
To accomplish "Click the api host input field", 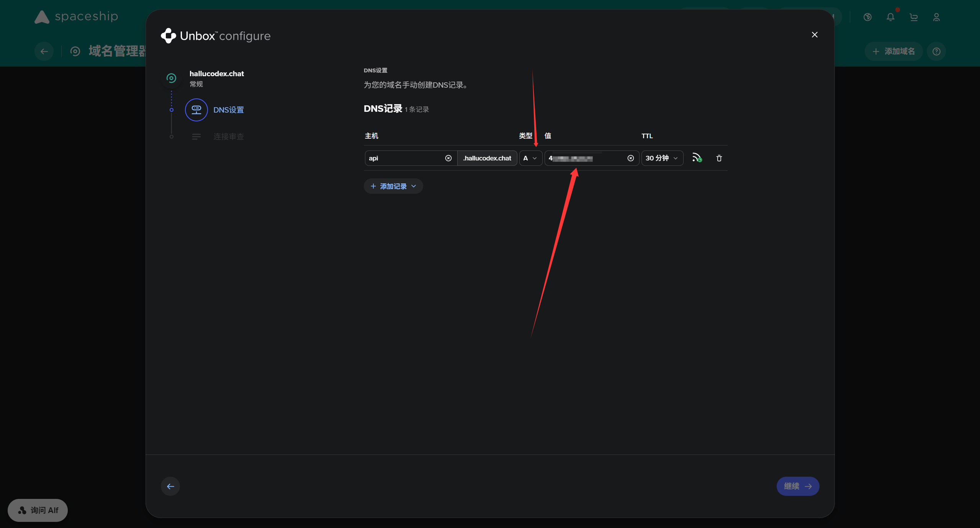I will coord(404,158).
